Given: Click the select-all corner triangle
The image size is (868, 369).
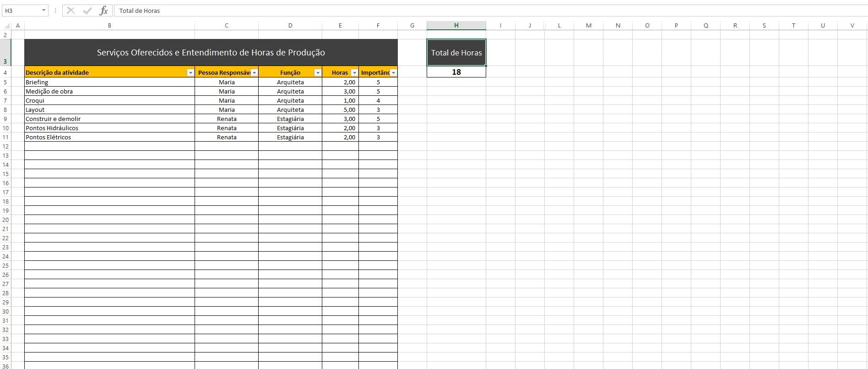Looking at the screenshot, I should [x=6, y=26].
